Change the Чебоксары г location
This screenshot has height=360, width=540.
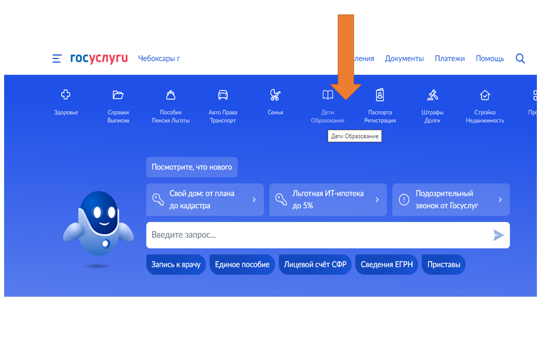[159, 59]
